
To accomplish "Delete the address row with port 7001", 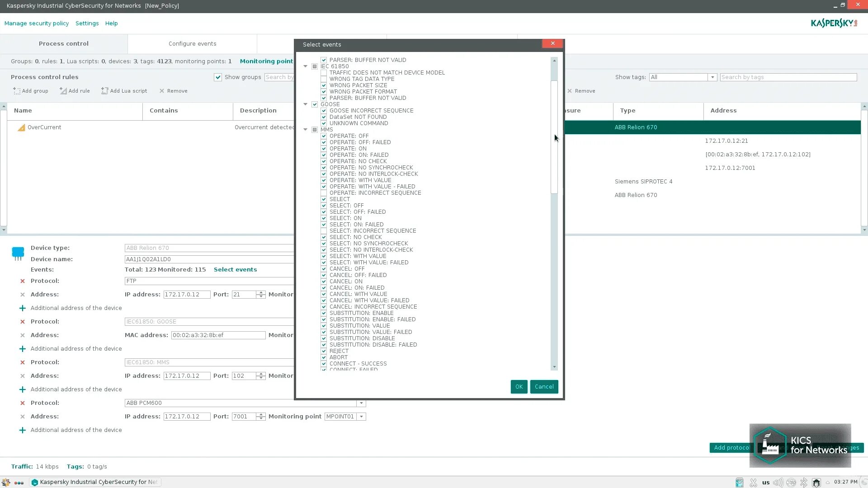I will click(22, 417).
